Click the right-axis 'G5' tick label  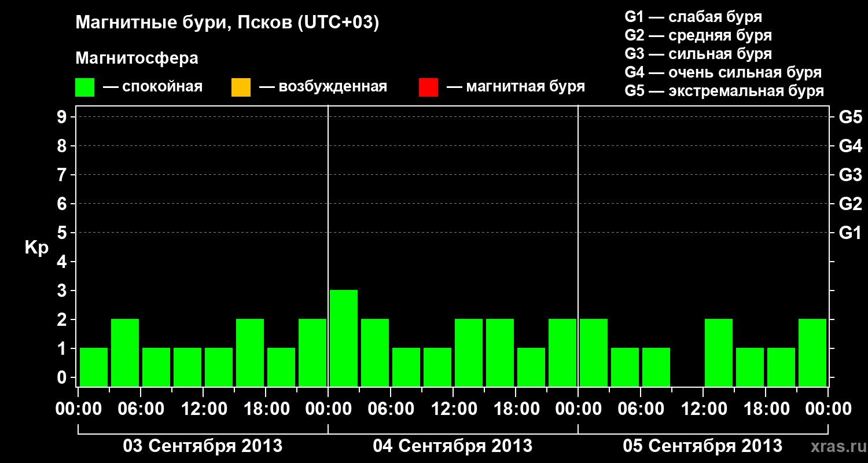[x=850, y=117]
